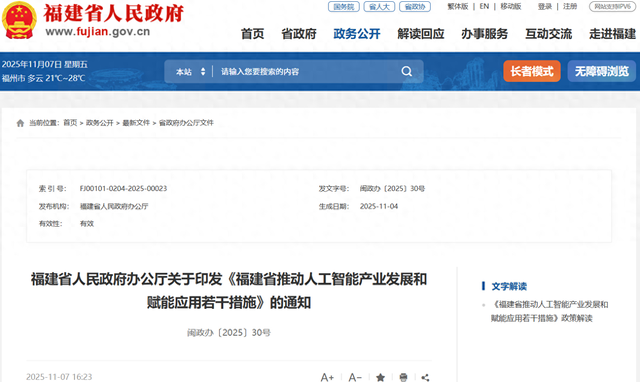Open the policy interpretation link 政策解读
Image resolution: width=640 pixels, height=382 pixels.
pos(549,311)
